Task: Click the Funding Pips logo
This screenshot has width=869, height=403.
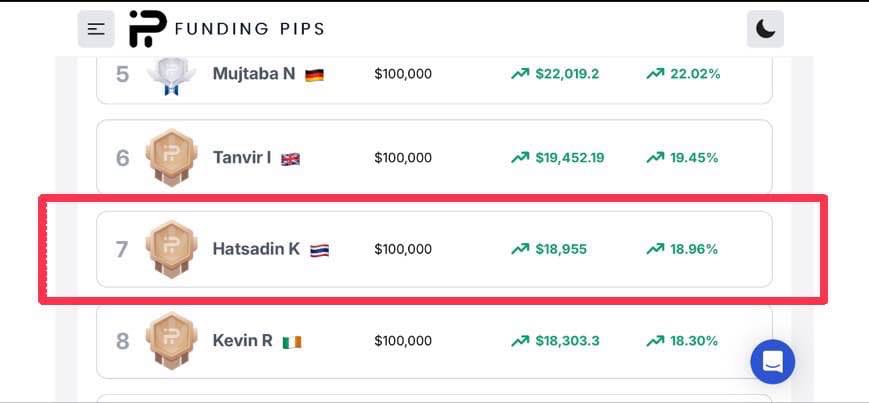Action: click(226, 29)
